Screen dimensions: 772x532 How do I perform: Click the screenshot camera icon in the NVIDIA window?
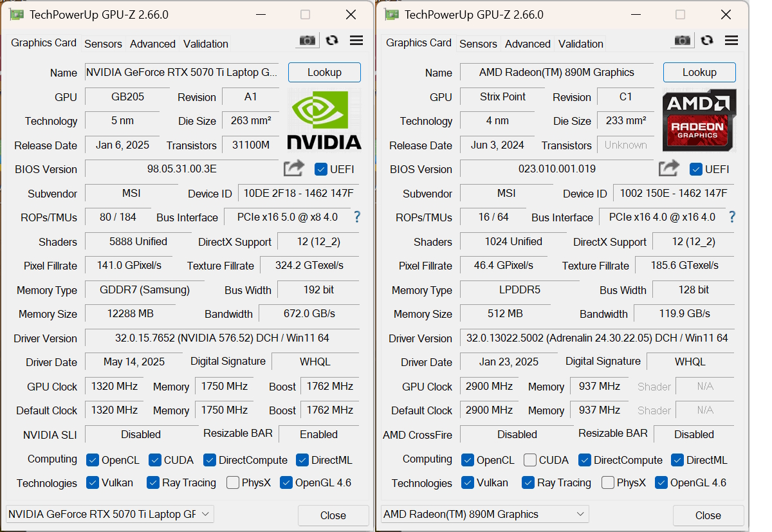click(308, 41)
